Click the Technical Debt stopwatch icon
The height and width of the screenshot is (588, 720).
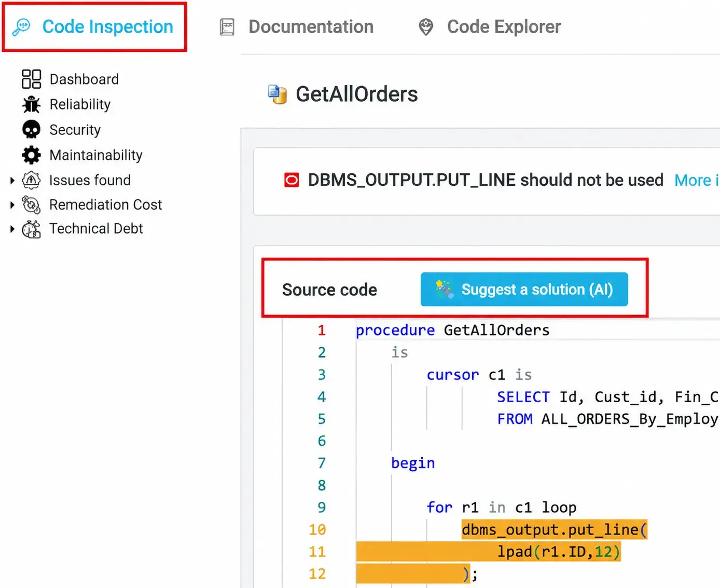click(x=31, y=229)
